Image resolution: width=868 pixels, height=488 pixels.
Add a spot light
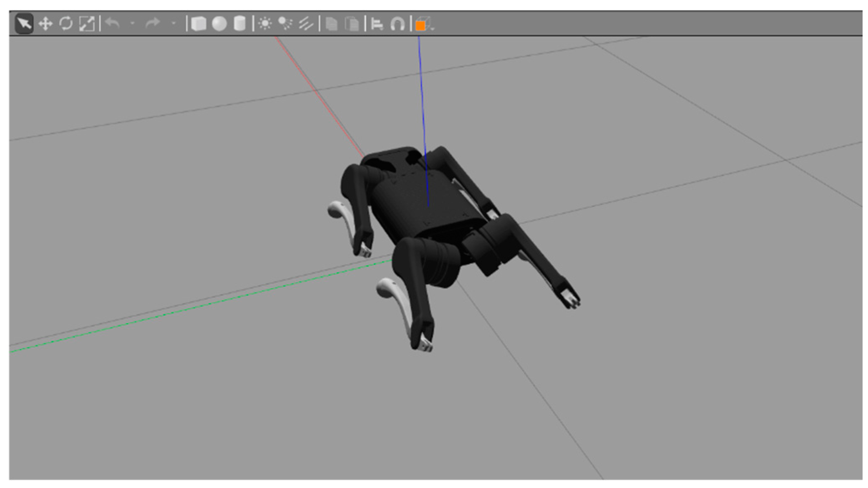click(285, 23)
